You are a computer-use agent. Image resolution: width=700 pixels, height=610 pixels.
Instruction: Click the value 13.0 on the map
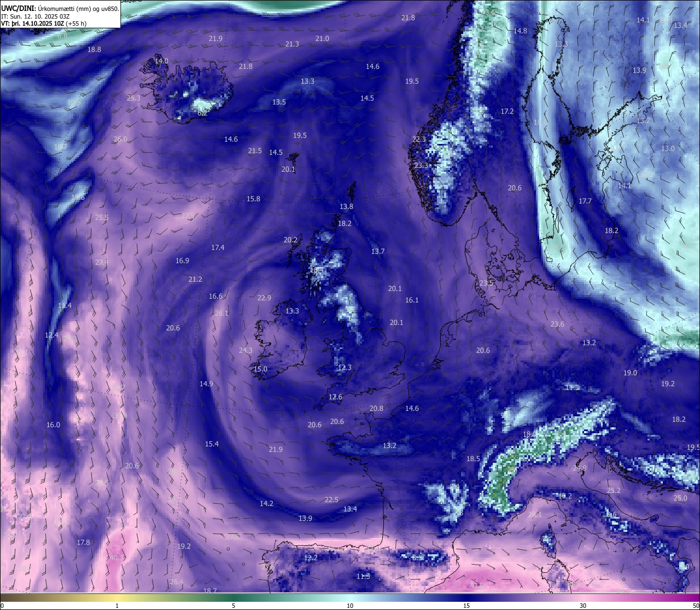668,148
